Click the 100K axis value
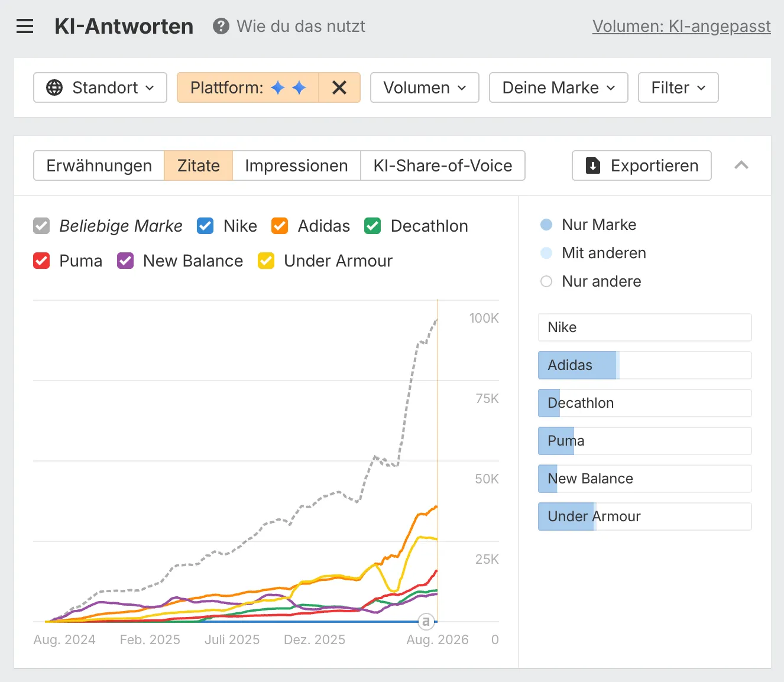Screen dimensions: 784x682 coord(484,318)
